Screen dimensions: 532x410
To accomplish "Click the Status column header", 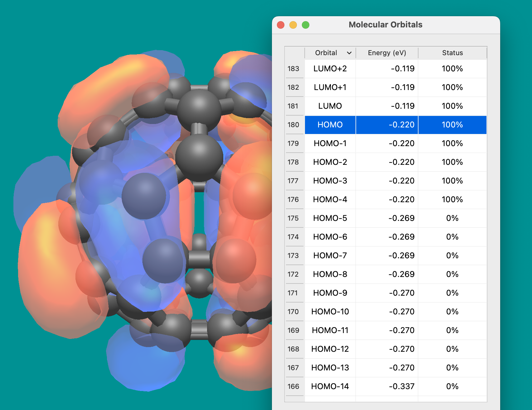I will (x=452, y=53).
